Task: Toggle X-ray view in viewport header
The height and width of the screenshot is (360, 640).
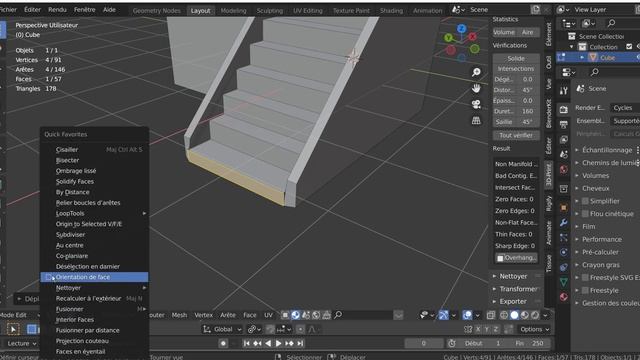Action: [x=491, y=315]
